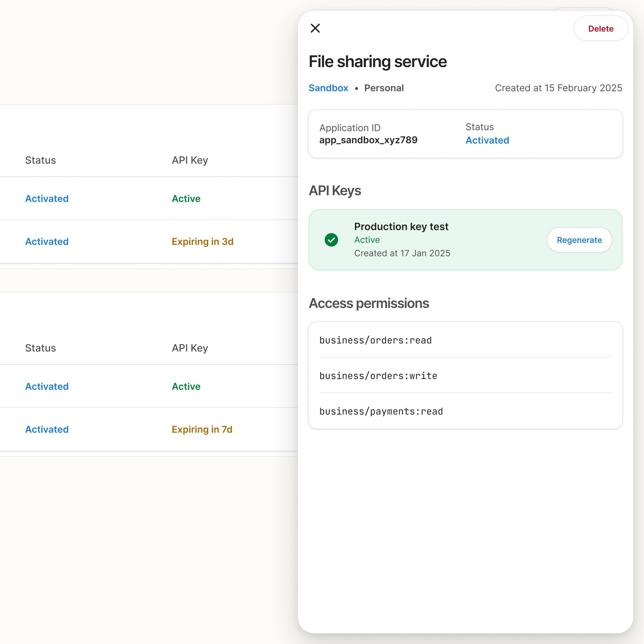This screenshot has width=644, height=644.
Task: Click the API Keys section heading
Action: 335,191
